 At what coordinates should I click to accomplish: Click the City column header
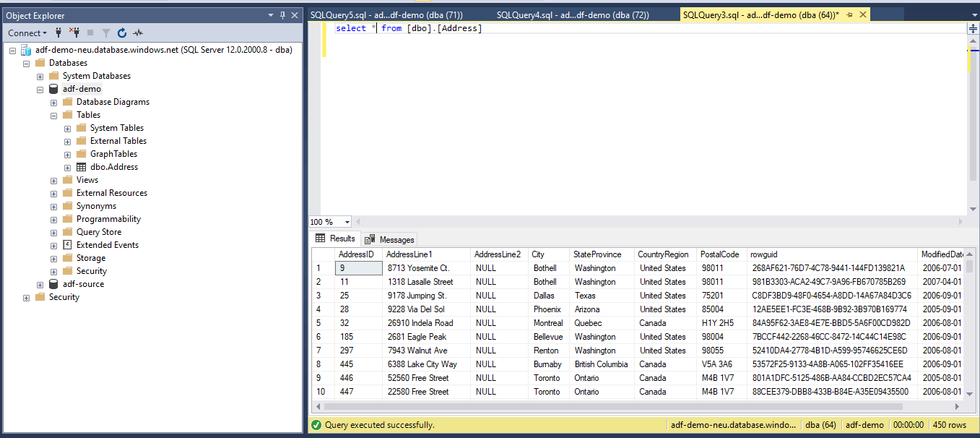point(538,254)
